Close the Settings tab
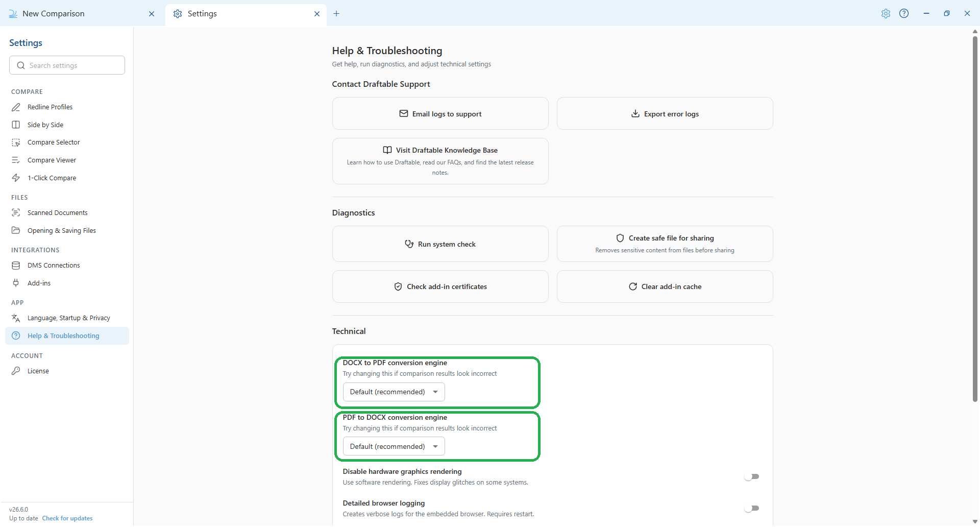980x527 pixels. pyautogui.click(x=317, y=14)
